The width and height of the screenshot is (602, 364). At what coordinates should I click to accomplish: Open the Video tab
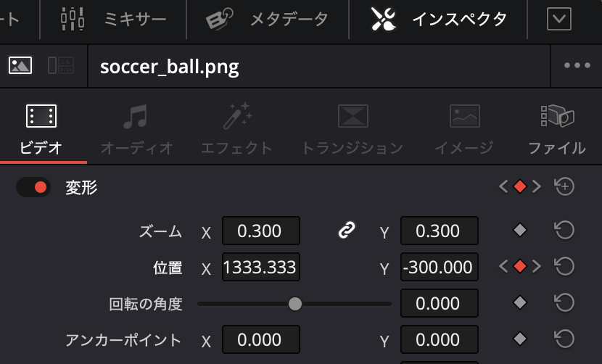pos(41,130)
